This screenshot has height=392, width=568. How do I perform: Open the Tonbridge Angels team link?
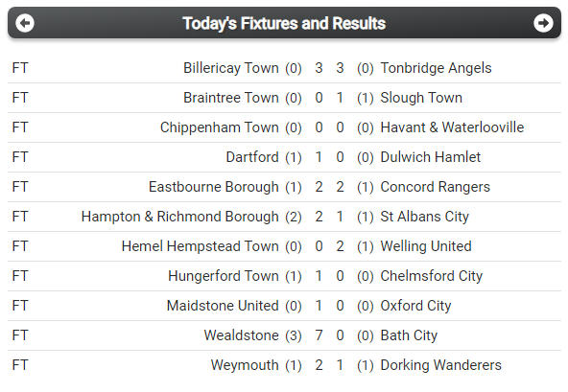pos(436,68)
